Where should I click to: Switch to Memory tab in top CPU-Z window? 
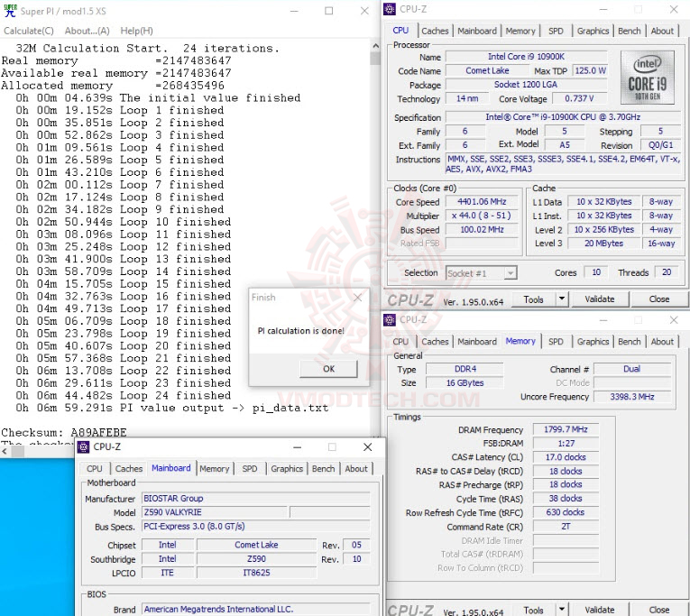520,31
